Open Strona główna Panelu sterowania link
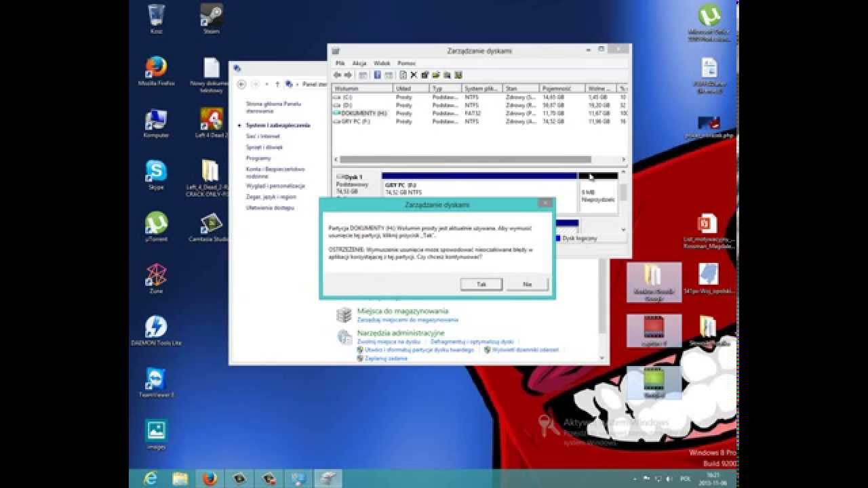 [x=273, y=107]
